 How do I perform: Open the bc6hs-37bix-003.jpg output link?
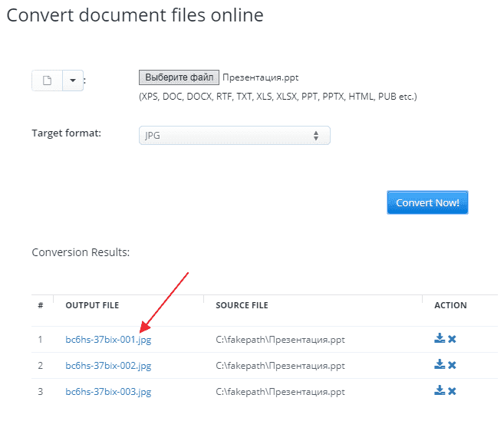click(108, 392)
